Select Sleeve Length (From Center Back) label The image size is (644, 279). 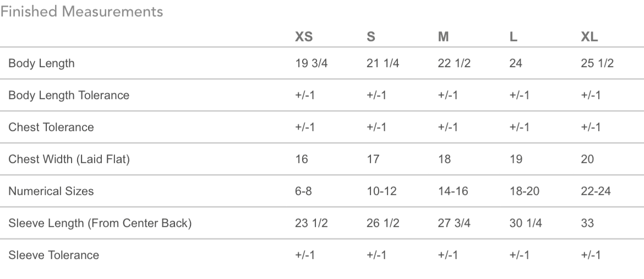(x=100, y=223)
